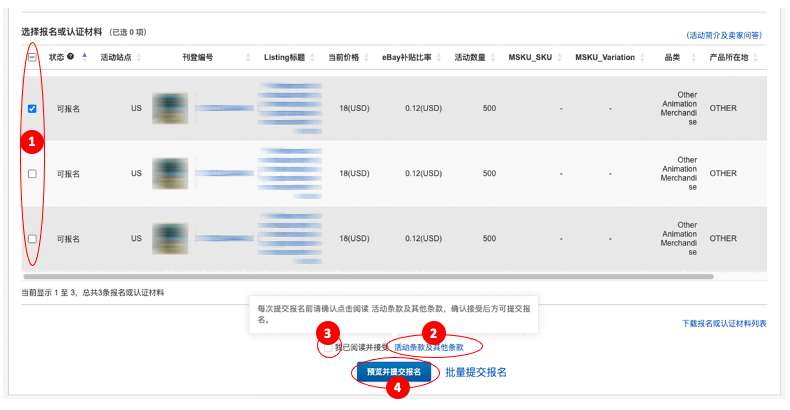Click the 预览并提交报名 button

[394, 372]
